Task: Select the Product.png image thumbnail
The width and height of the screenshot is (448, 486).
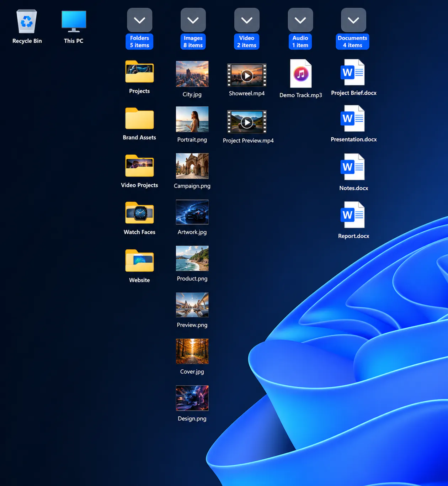Action: click(x=192, y=258)
